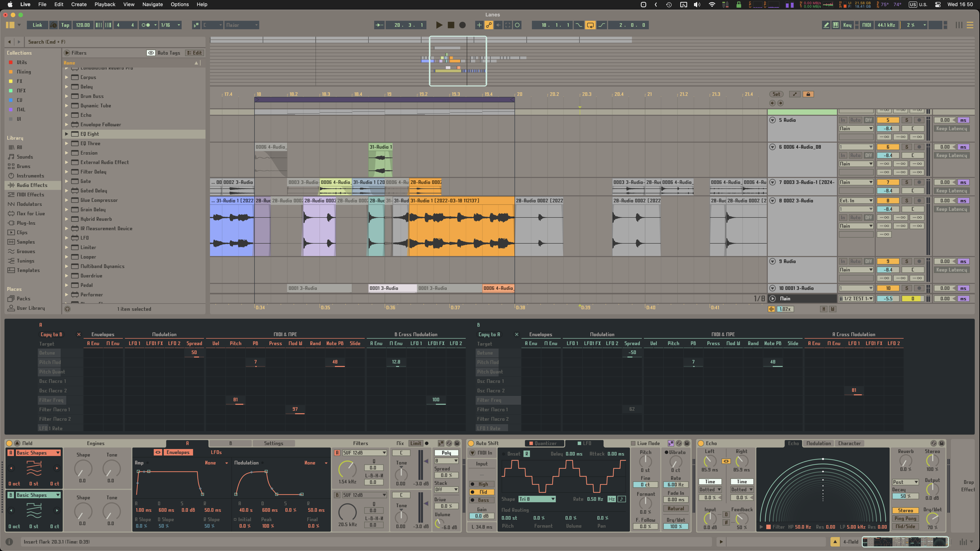Image resolution: width=980 pixels, height=551 pixels.
Task: Open the Major scale dropdown
Action: tap(242, 25)
